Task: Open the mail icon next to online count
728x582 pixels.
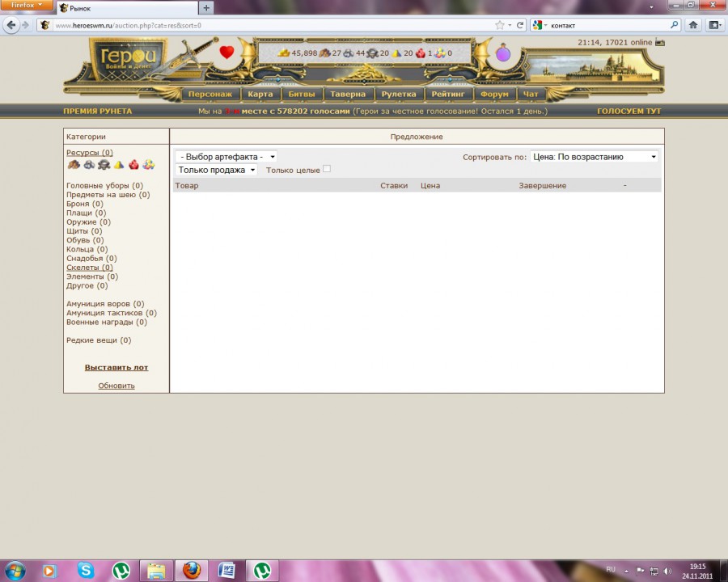Action: pyautogui.click(x=659, y=42)
